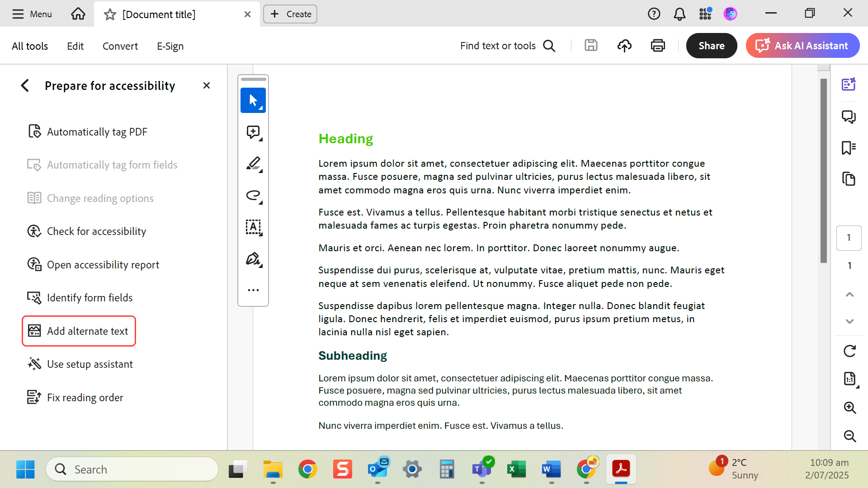Screen dimensions: 868x488
Task: Choose the Highlight pen tool
Action: [x=253, y=164]
